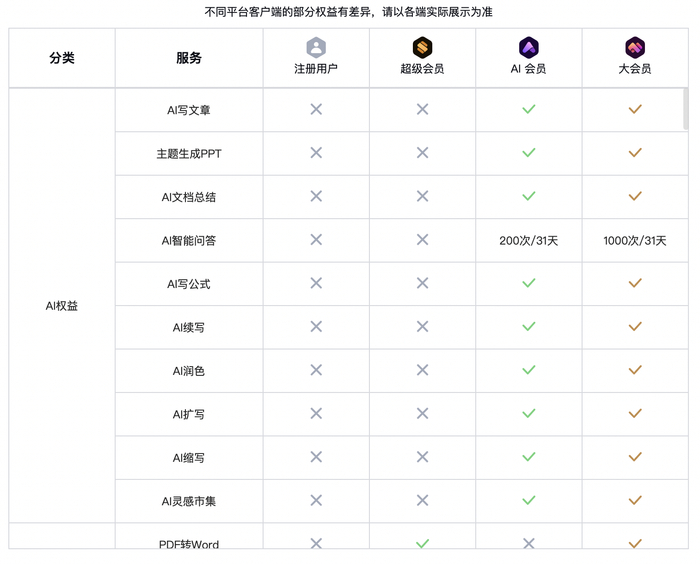
Task: Click the 200次/31天 quota cell
Action: click(529, 240)
